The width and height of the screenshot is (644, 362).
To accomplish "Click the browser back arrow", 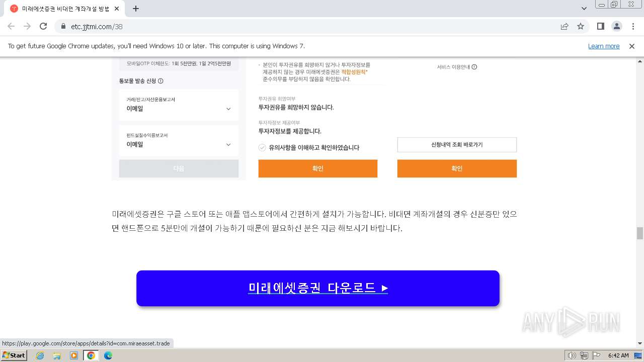I will click(x=11, y=26).
